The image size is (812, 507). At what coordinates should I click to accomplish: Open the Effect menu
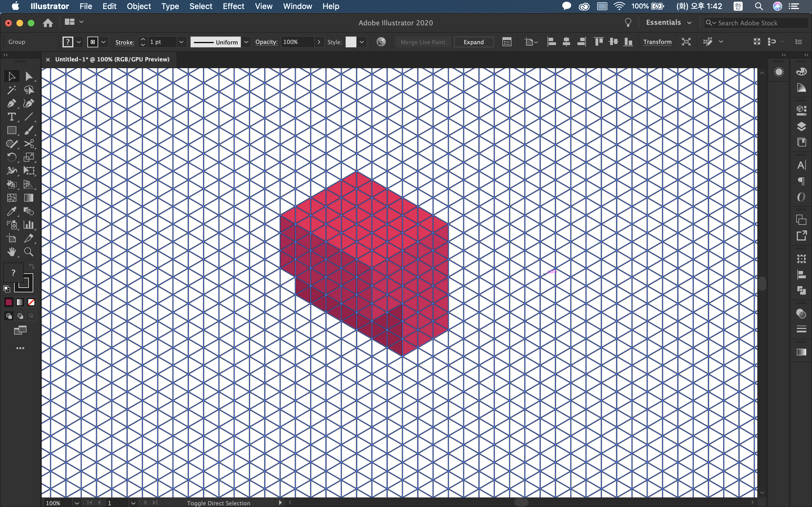[x=233, y=6]
